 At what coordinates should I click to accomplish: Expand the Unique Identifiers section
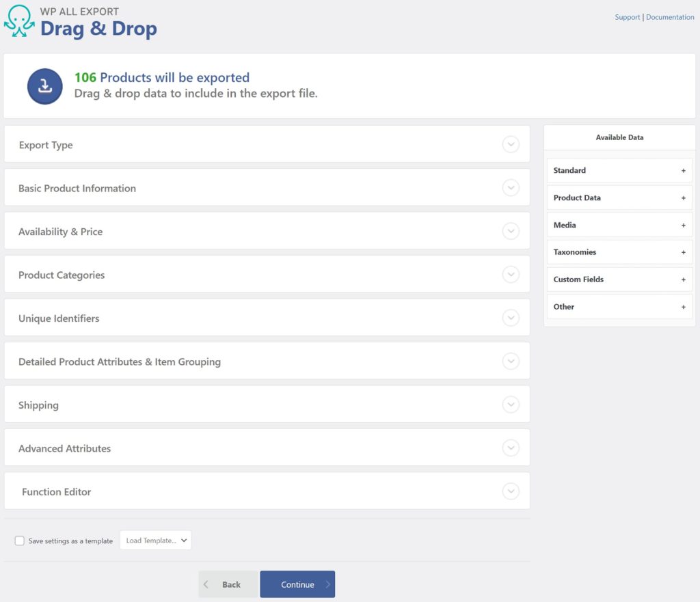tap(511, 318)
